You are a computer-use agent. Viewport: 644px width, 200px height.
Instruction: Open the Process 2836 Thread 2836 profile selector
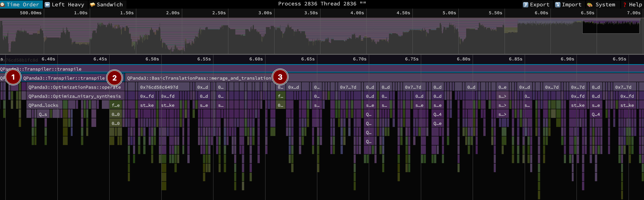coord(322,4)
